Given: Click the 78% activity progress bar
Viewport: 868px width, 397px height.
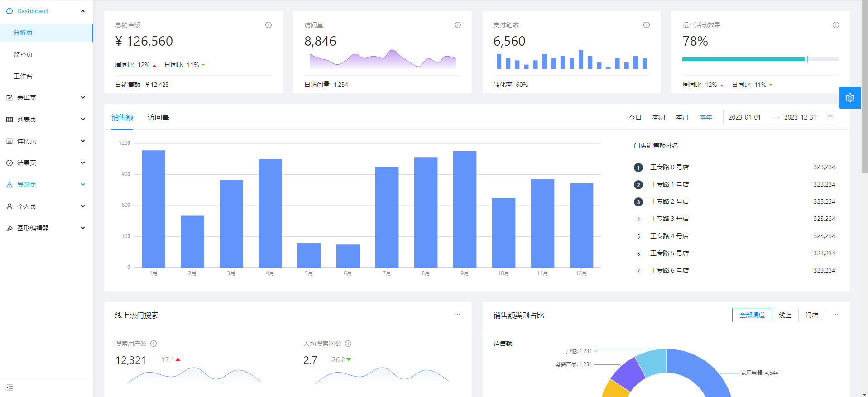Looking at the screenshot, I should [x=761, y=59].
